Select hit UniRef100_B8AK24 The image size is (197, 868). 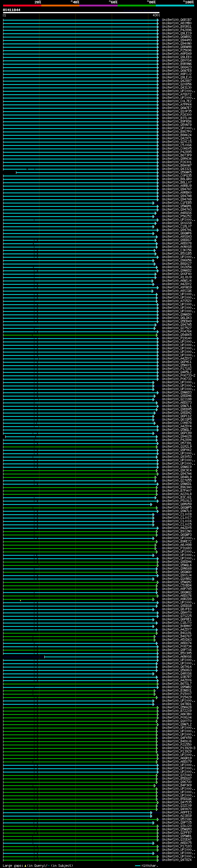(176, 135)
